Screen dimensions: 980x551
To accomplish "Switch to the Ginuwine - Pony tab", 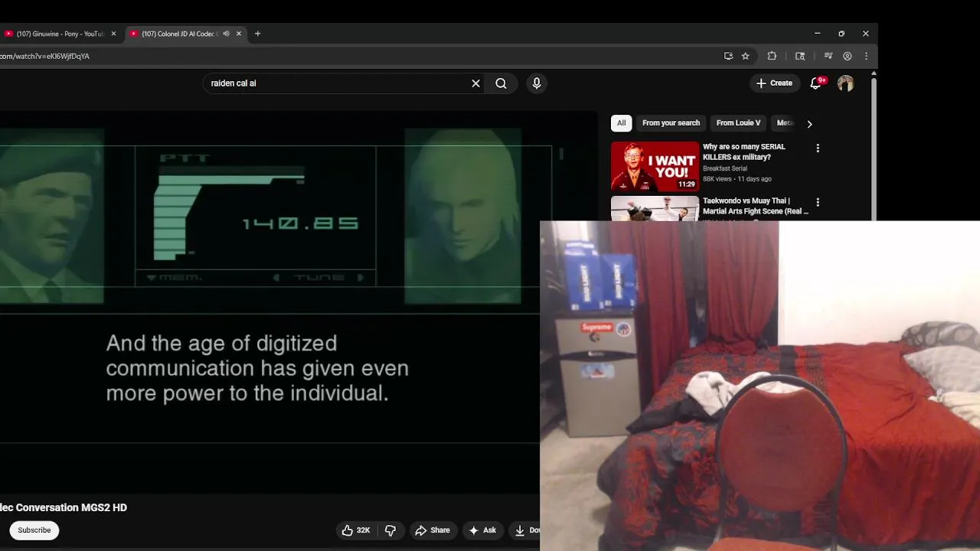I will pos(60,34).
